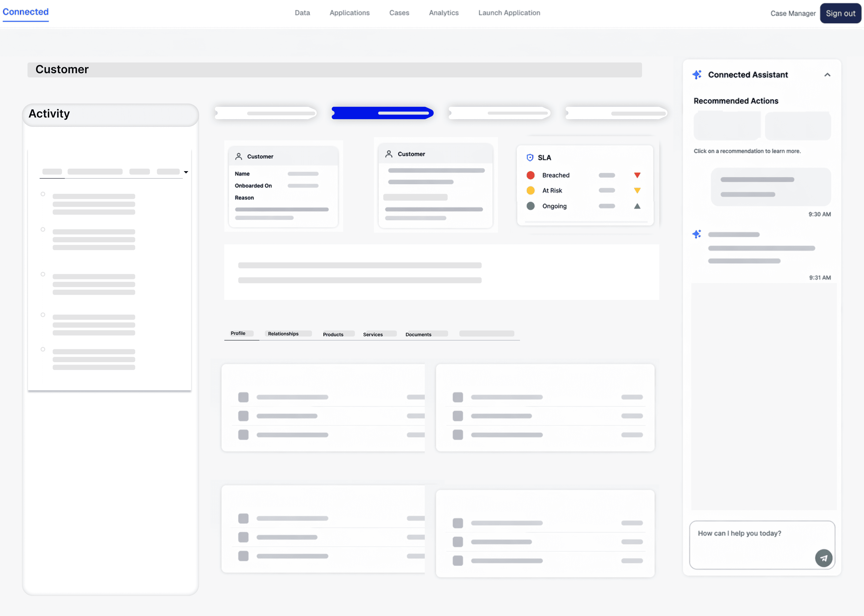Click sparkle icon beside 9:31 AM reply

click(x=697, y=234)
